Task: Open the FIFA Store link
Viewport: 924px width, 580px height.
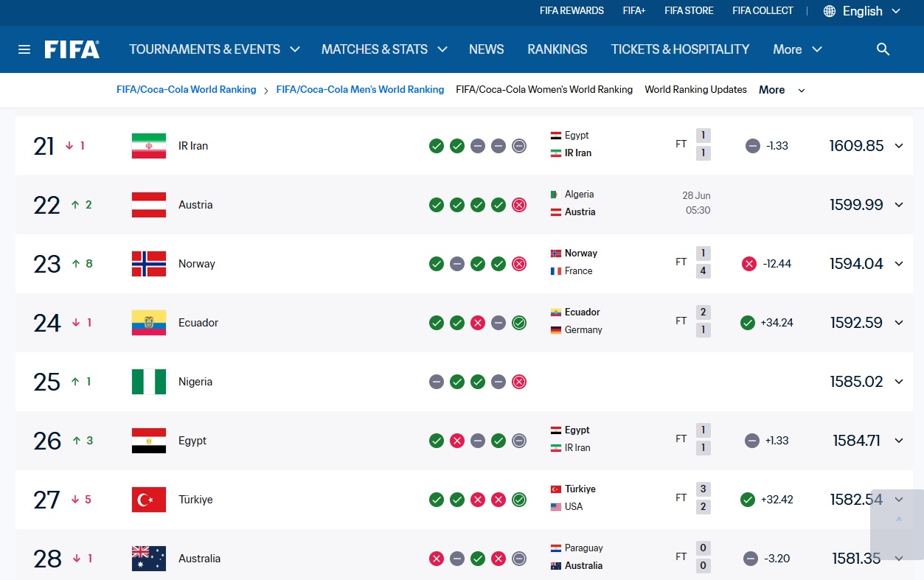Action: click(689, 11)
